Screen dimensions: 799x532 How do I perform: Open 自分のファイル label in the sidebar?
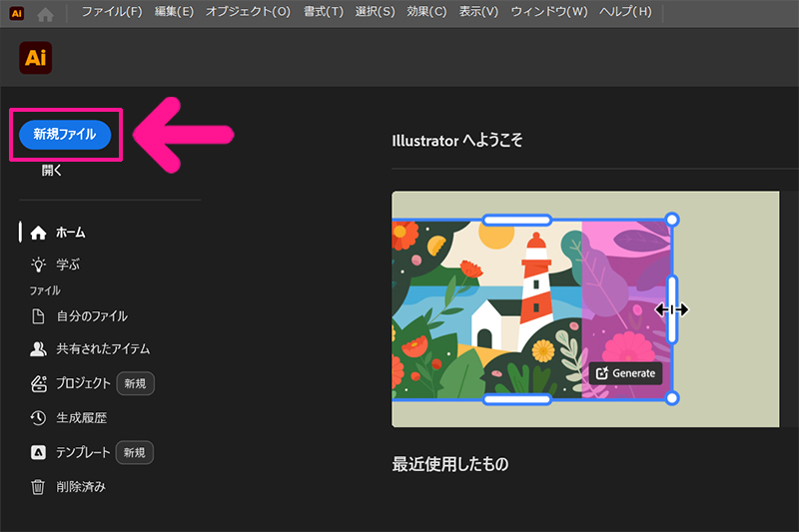point(92,316)
